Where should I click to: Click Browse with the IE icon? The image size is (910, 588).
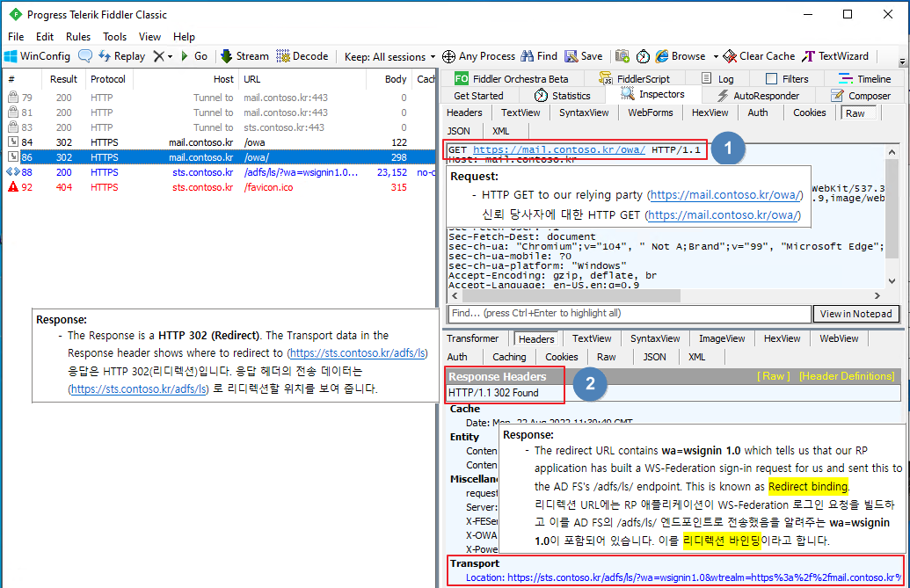click(681, 56)
